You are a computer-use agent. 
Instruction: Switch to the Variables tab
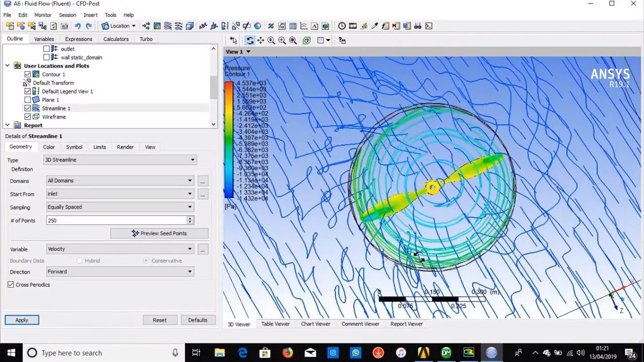coord(44,39)
